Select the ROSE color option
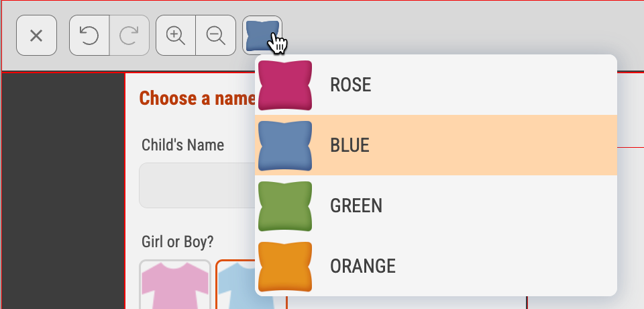 click(436, 85)
